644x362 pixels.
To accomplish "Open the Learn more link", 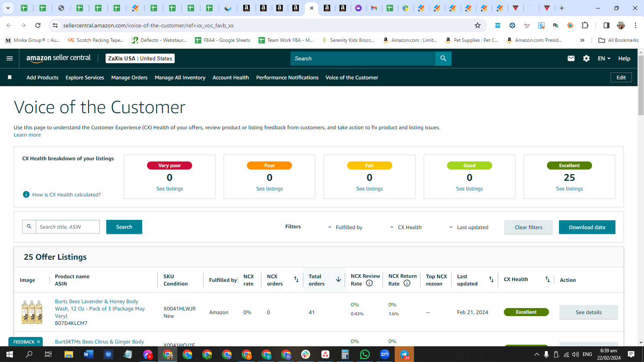I will (27, 135).
